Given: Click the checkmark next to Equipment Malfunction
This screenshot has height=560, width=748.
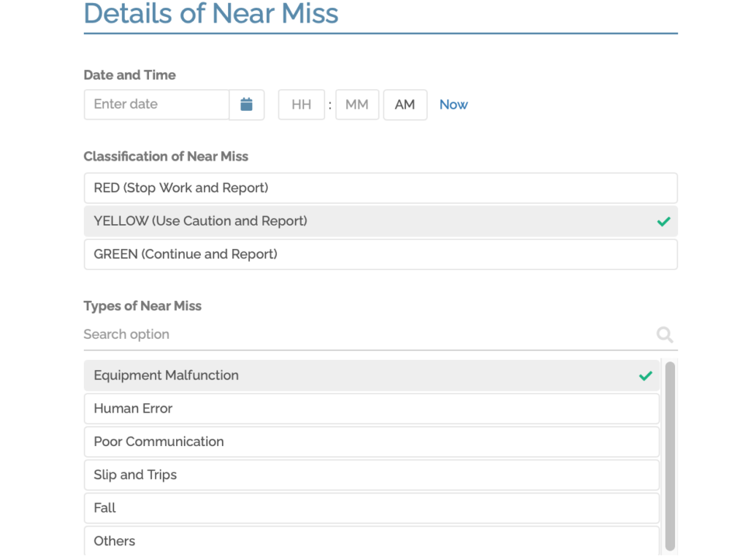Looking at the screenshot, I should tap(646, 375).
